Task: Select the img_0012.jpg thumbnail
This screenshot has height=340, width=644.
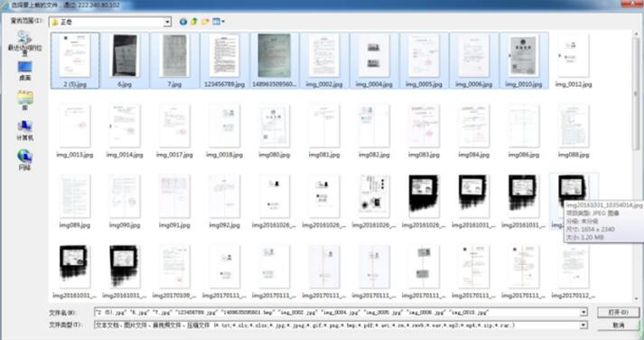Action: point(574,61)
